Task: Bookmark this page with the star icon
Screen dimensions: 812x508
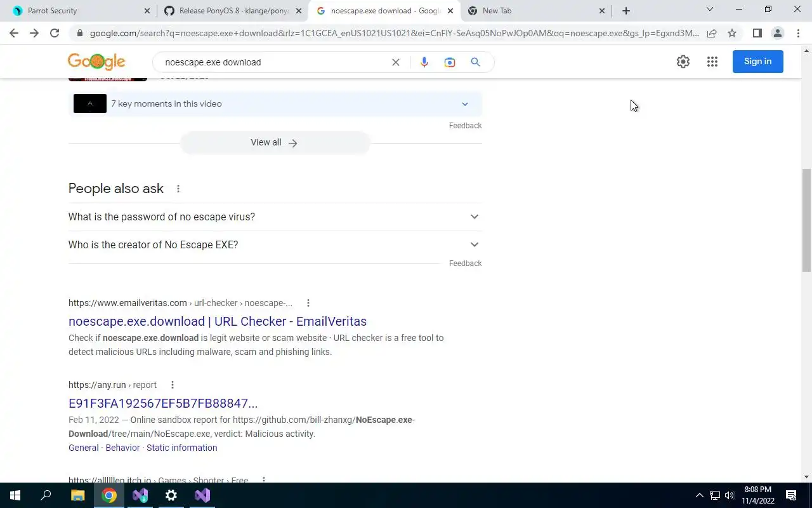Action: click(x=732, y=33)
